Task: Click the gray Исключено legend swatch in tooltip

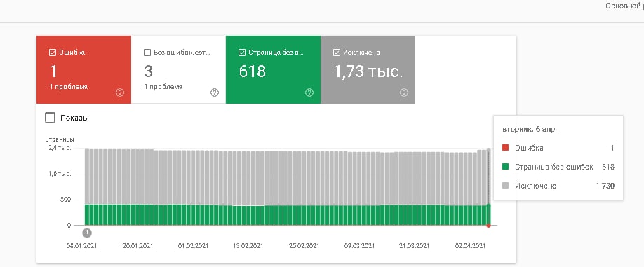Action: (506, 186)
